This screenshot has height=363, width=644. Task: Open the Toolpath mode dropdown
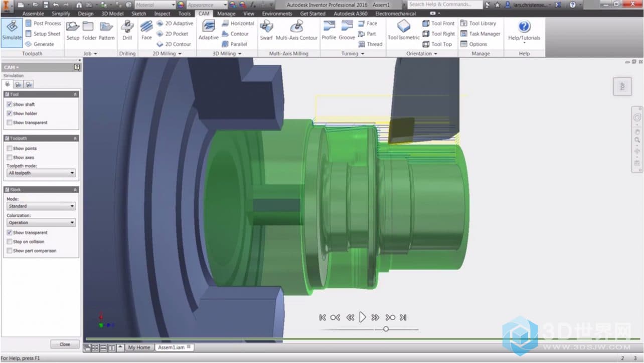coord(41,173)
